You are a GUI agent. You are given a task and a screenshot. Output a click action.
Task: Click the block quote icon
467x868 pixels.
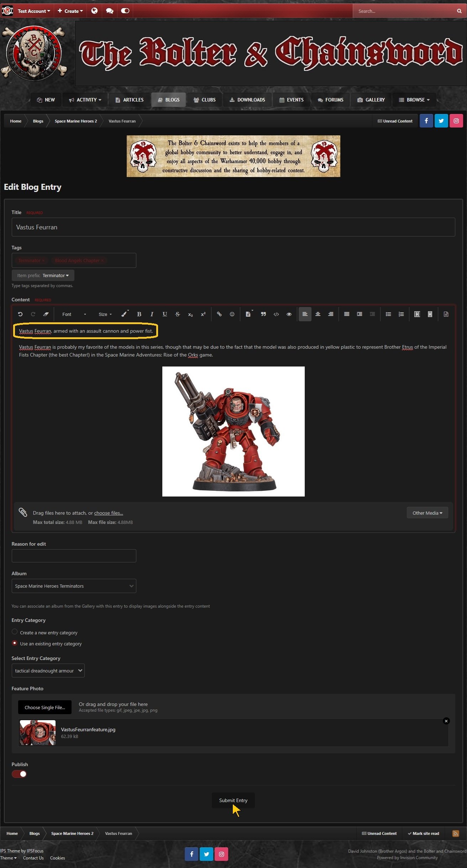[263, 314]
